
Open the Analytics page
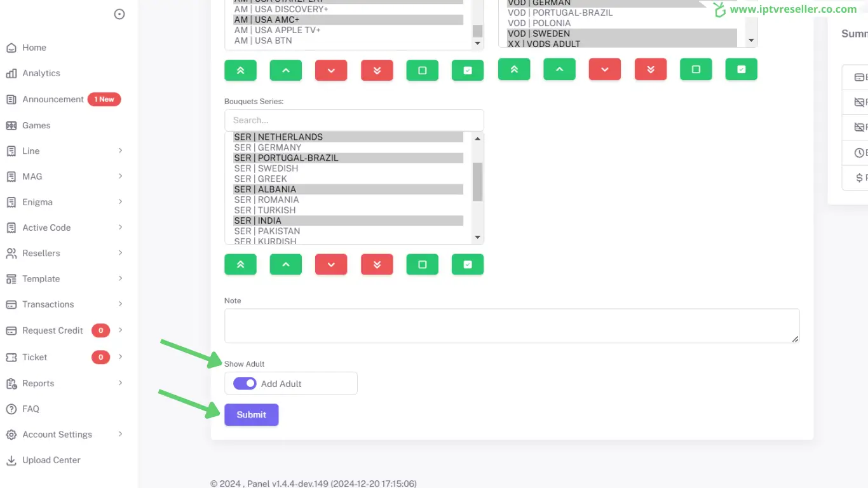click(x=41, y=73)
